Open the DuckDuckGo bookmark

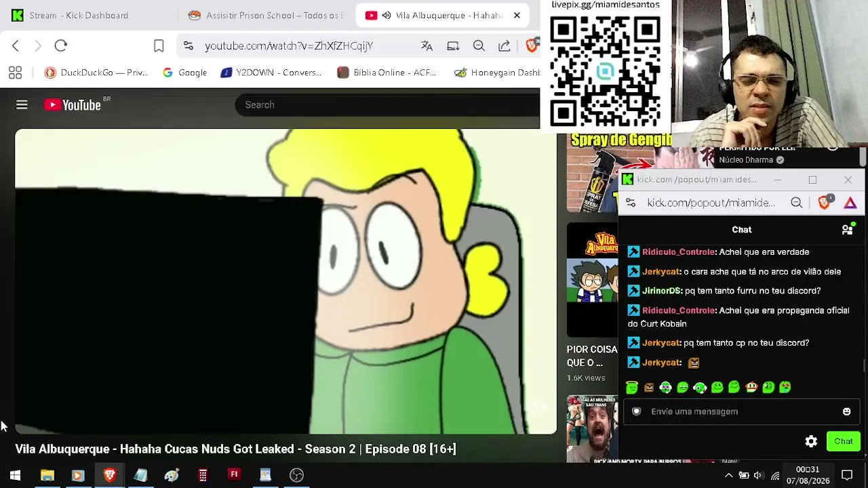(x=96, y=73)
